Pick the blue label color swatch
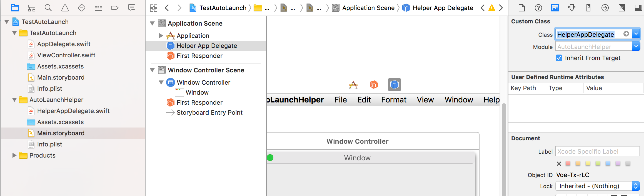Screen dimensions: 644x196 point(608,163)
